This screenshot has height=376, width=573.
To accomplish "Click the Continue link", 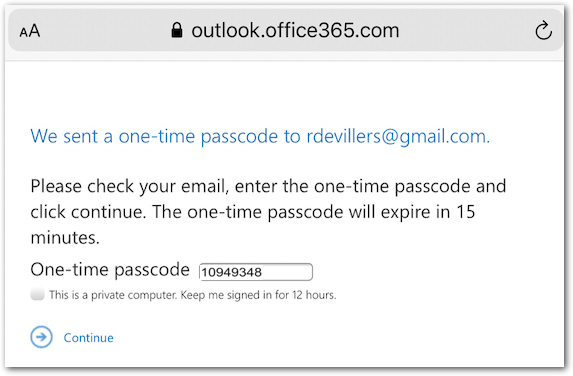I will click(88, 338).
